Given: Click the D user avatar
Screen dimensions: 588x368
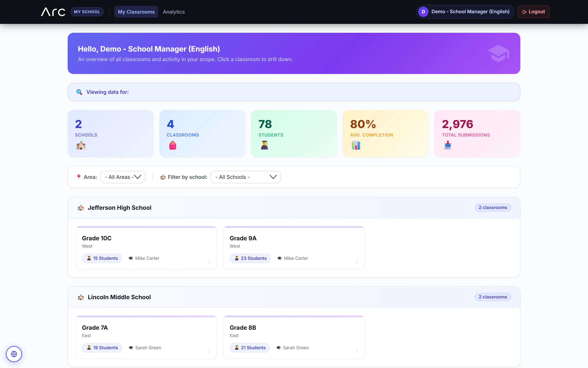Looking at the screenshot, I should [423, 12].
